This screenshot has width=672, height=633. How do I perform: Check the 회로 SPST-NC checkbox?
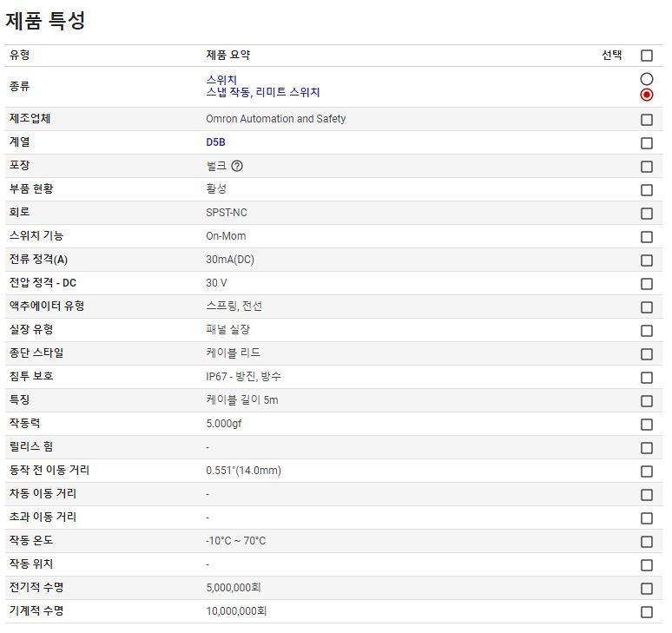point(646,214)
